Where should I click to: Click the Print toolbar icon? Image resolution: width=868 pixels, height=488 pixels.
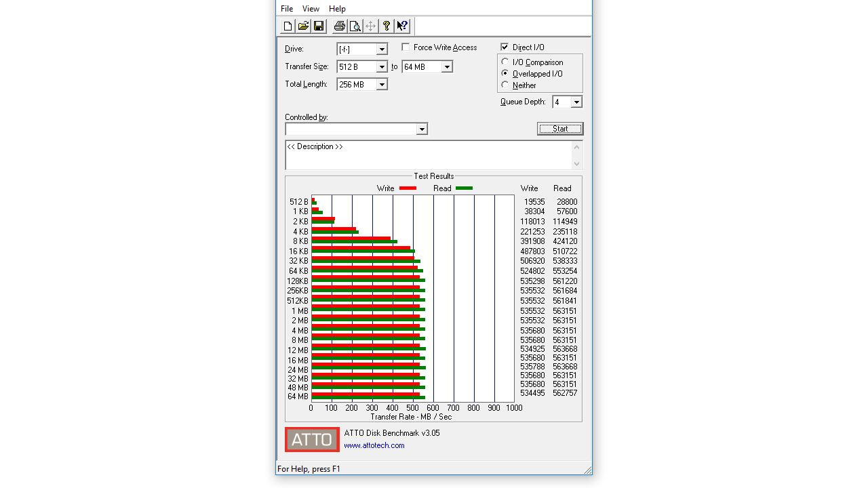339,26
